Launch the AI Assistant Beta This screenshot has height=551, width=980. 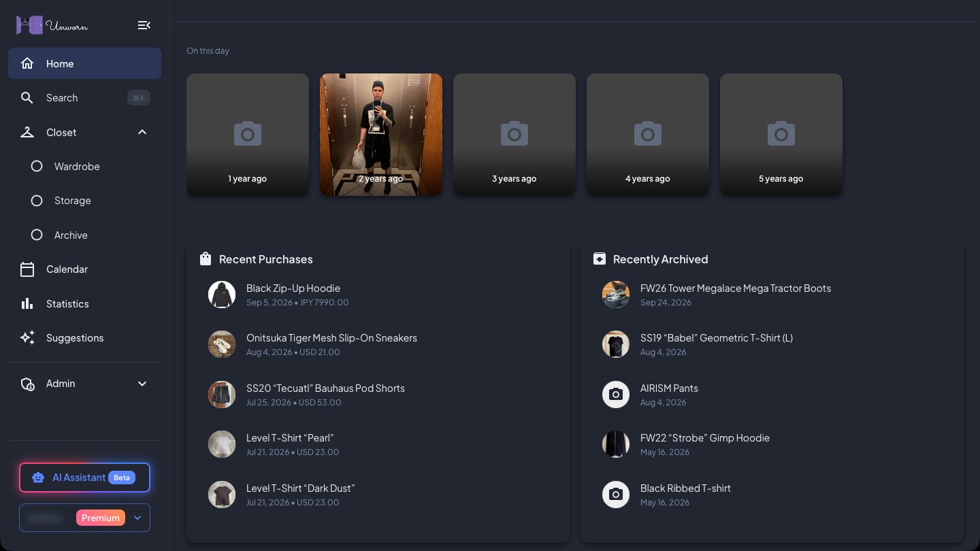point(84,478)
